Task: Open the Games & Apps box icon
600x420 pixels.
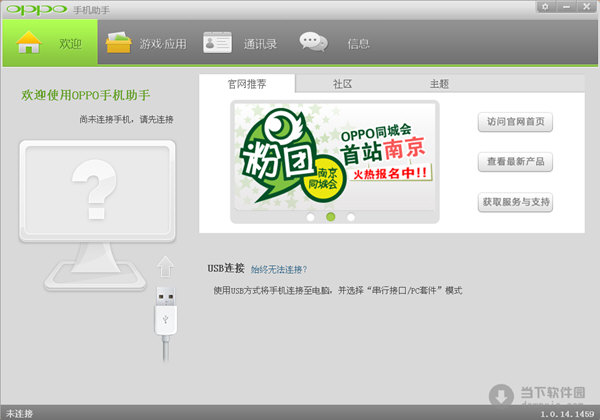Action: point(118,42)
